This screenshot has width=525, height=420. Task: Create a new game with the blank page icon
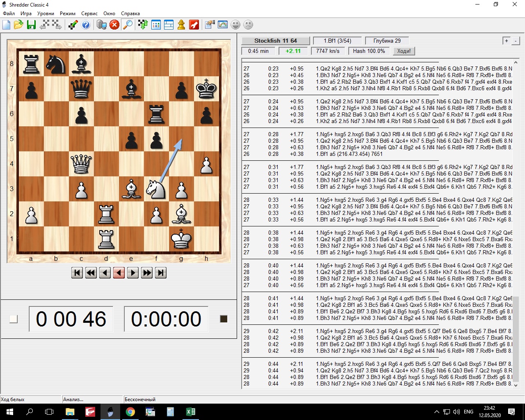coord(7,25)
